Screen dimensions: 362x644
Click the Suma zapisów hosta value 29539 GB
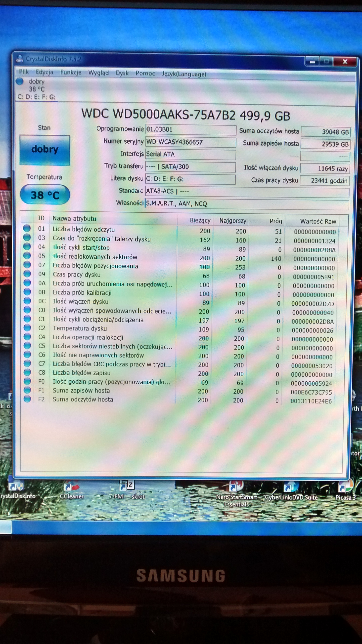pyautogui.click(x=325, y=144)
